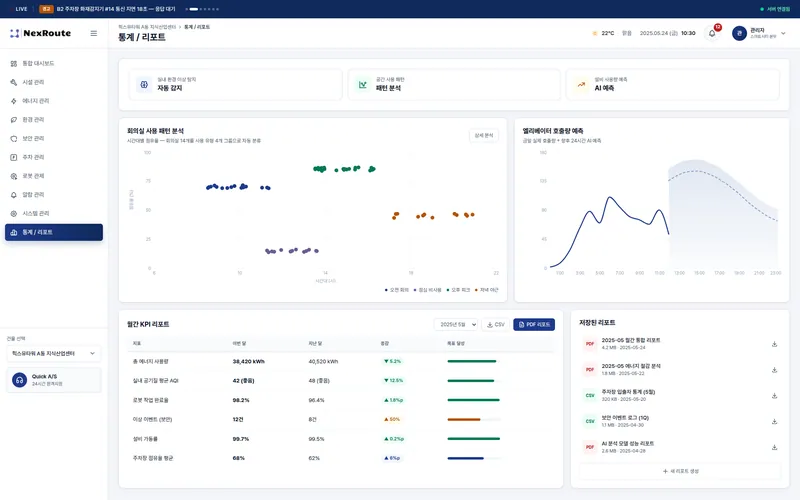Toggle 점심 비사용 legend item on chart
800x500 pixels.
428,290
